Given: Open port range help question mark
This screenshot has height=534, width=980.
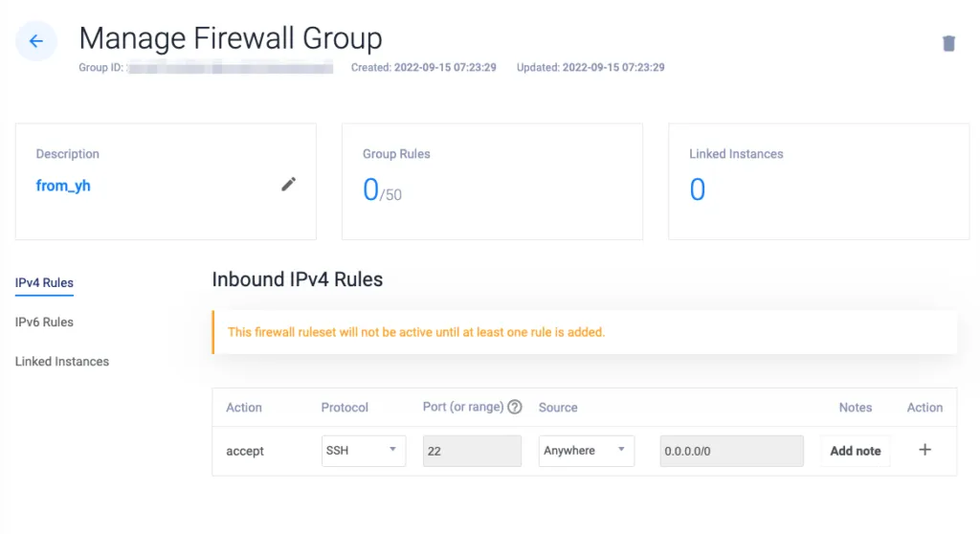Looking at the screenshot, I should (x=514, y=407).
